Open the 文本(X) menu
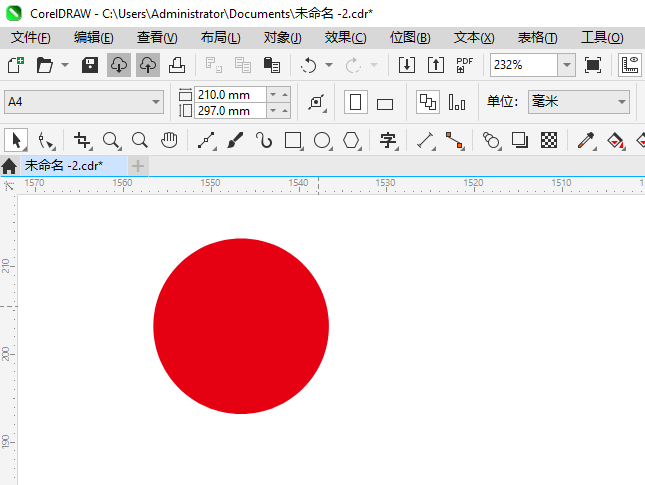 click(474, 38)
